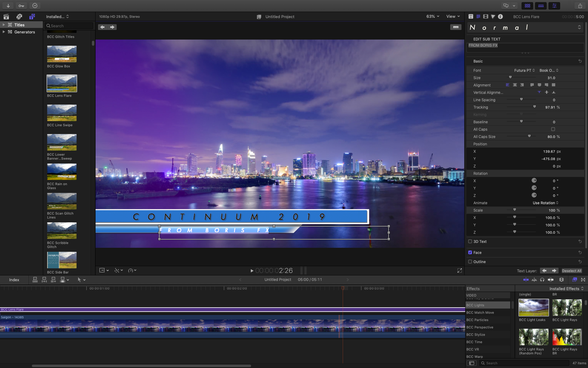Open the retiming speedometer dropdown
This screenshot has width=588, height=368.
(132, 270)
